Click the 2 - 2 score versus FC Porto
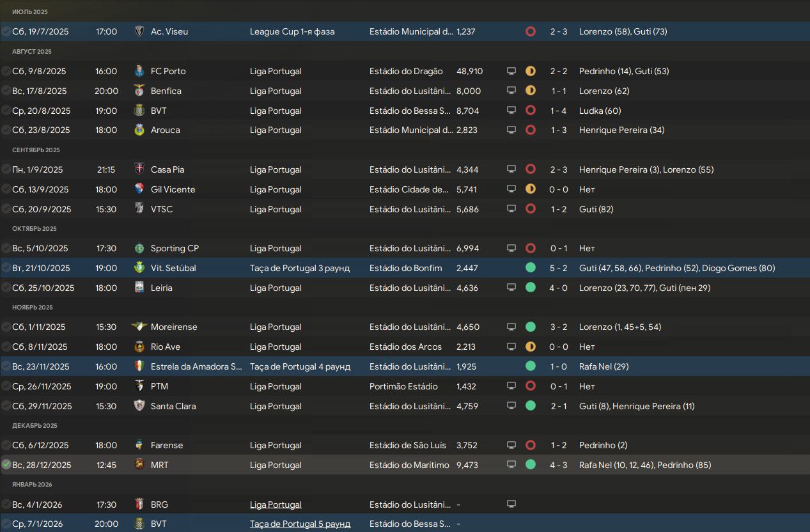This screenshot has width=810, height=532. click(x=559, y=71)
